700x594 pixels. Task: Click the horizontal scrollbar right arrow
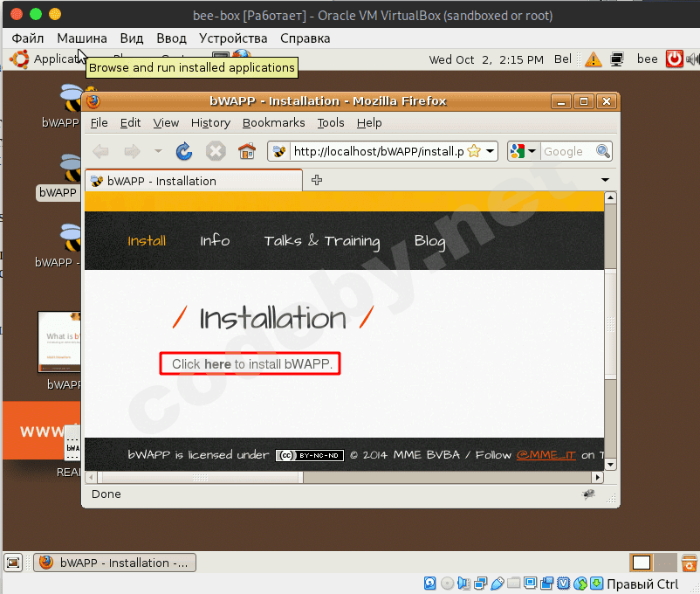click(597, 477)
